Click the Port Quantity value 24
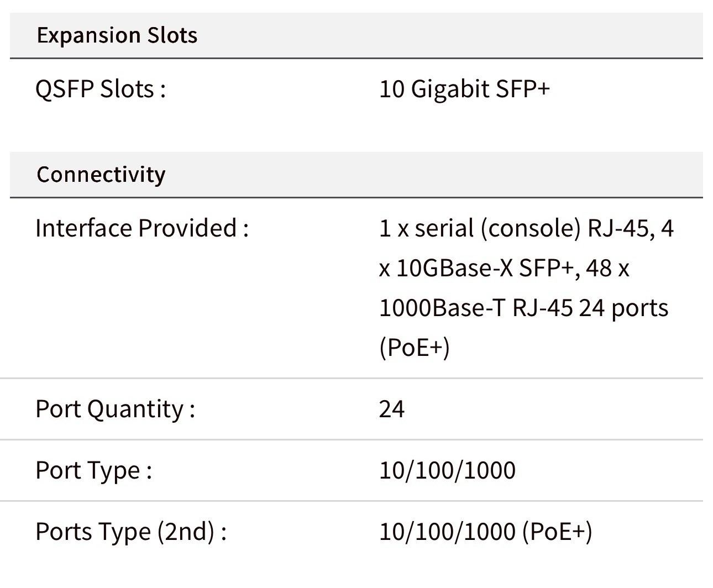The image size is (713, 588). click(392, 410)
